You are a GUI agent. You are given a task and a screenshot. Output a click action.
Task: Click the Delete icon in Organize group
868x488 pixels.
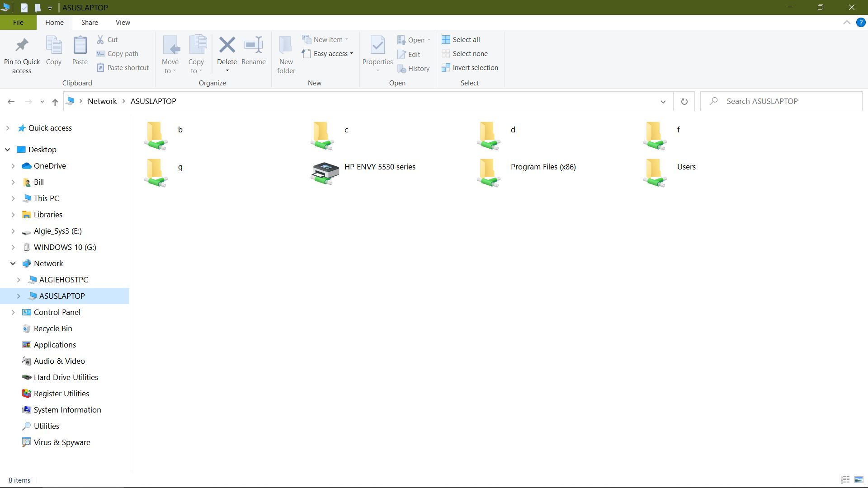tap(227, 45)
